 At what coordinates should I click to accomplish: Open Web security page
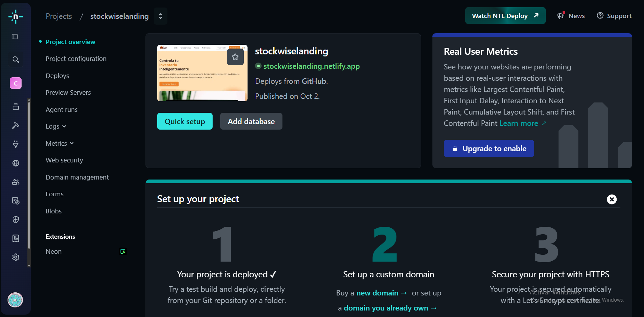tap(64, 160)
